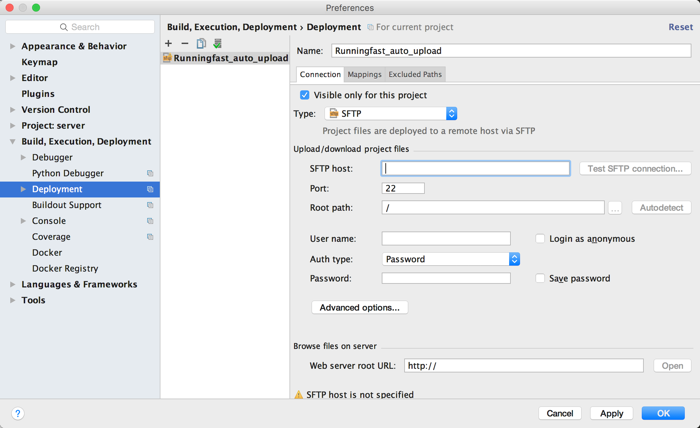Click project-level icon beside Python Debugger

pos(150,174)
